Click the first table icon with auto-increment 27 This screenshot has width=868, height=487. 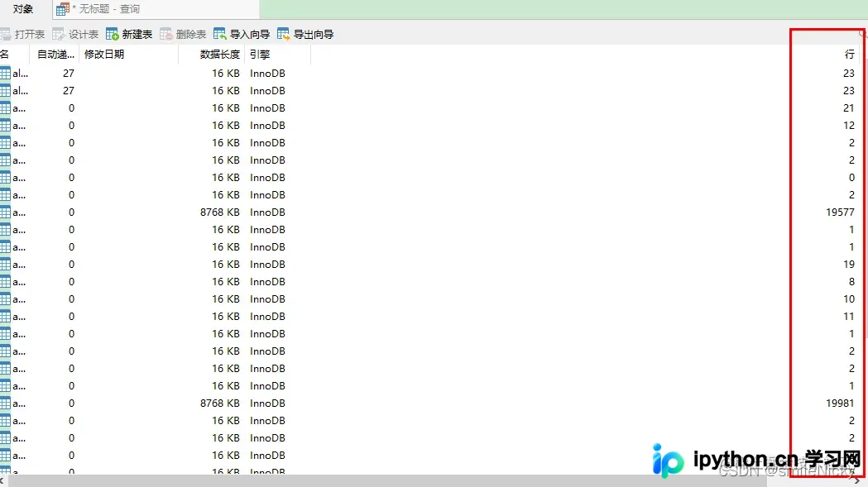coord(5,73)
